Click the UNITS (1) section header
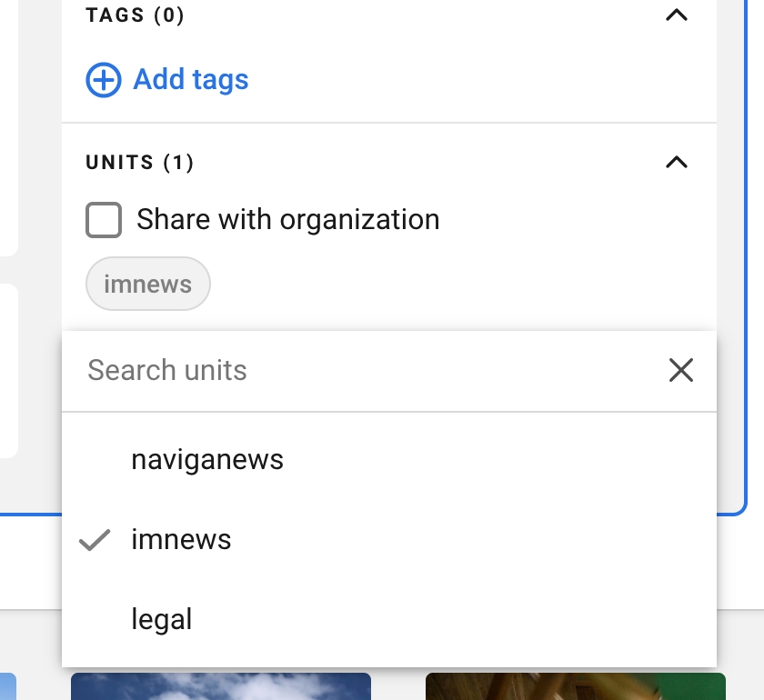This screenshot has height=700, width=764. point(139,163)
